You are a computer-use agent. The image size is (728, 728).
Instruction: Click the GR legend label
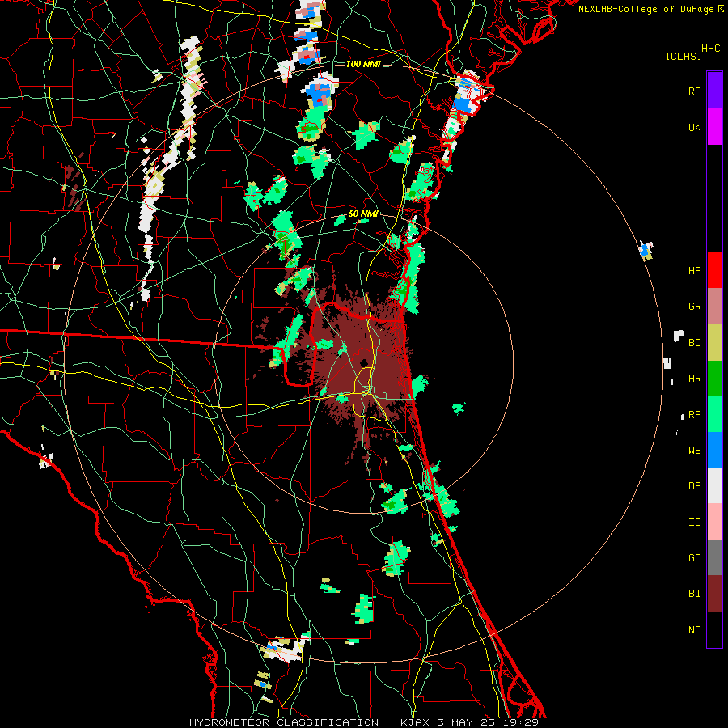click(694, 307)
